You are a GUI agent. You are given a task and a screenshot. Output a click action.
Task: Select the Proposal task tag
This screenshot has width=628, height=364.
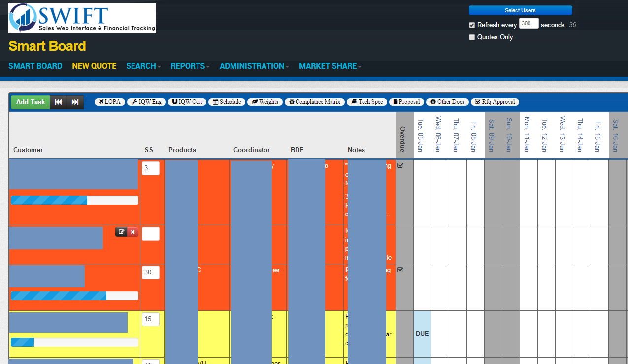pos(406,102)
